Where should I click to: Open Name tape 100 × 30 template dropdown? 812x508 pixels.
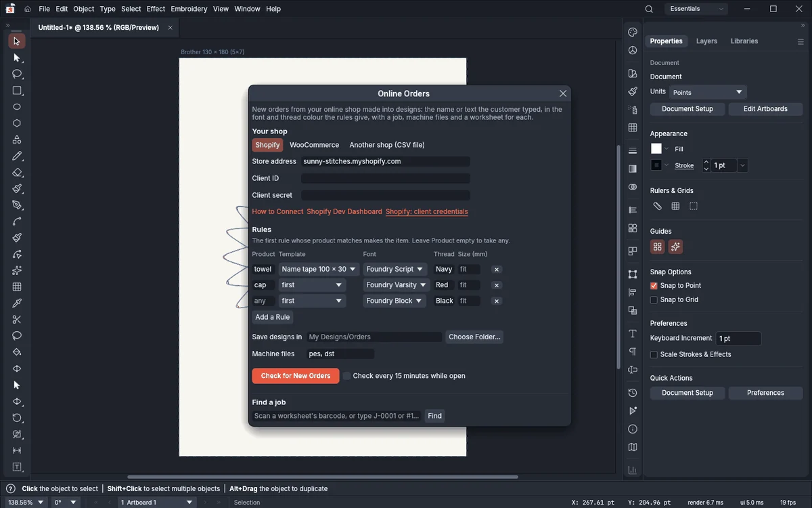[319, 270]
